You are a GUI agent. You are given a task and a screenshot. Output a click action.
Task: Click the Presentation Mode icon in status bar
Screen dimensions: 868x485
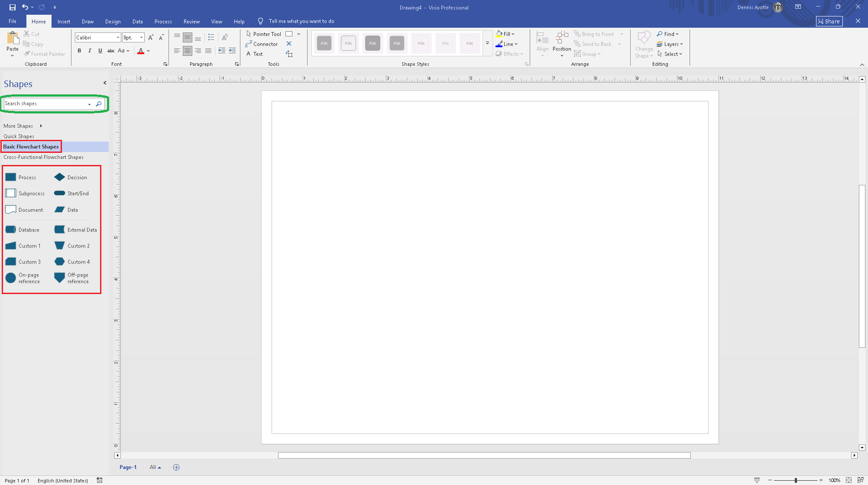click(757, 480)
